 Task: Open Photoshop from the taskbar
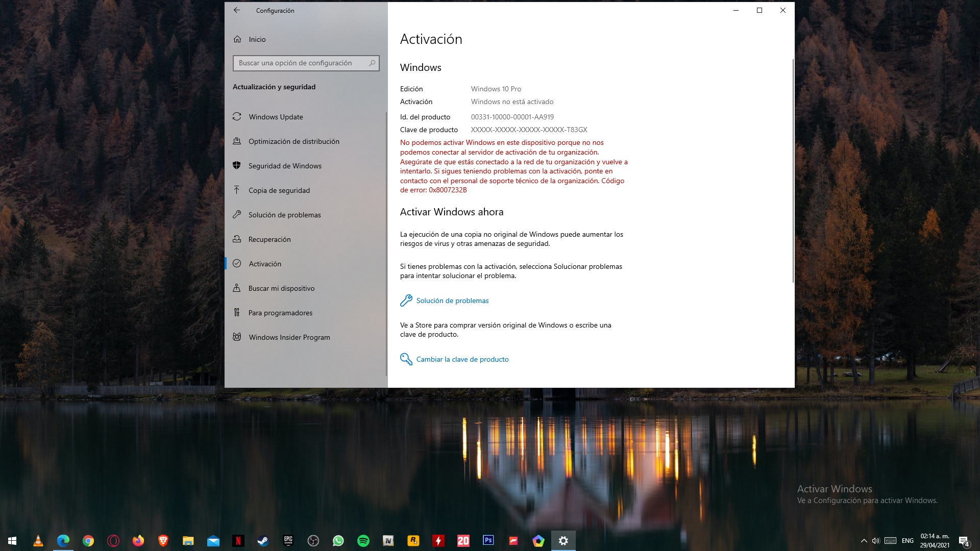[x=488, y=541]
